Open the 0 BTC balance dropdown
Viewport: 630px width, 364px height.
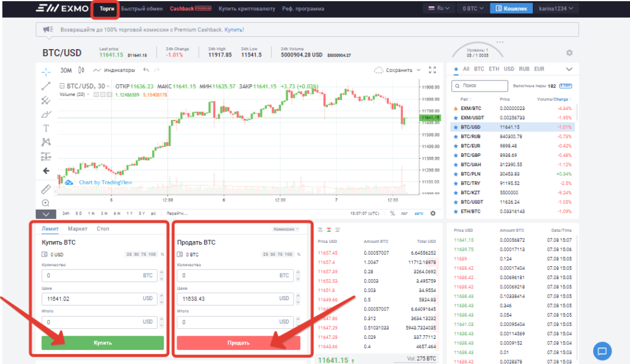[472, 8]
